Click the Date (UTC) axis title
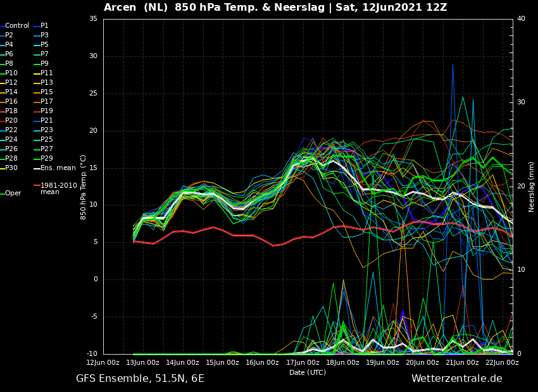The image size is (538, 392). click(x=308, y=372)
